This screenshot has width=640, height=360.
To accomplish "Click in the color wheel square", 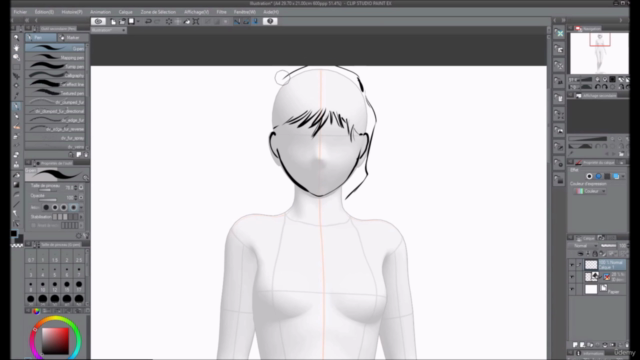I will coord(55,340).
